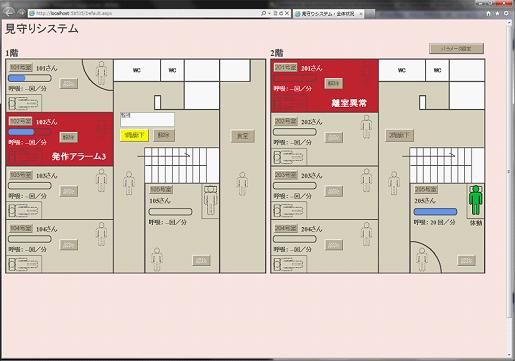This screenshot has height=361, width=515.
Task: Click the 203号室 room label button
Action: pos(286,175)
